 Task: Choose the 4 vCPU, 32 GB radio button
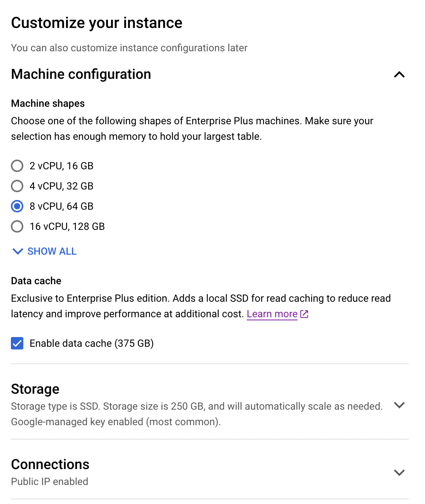click(x=17, y=186)
